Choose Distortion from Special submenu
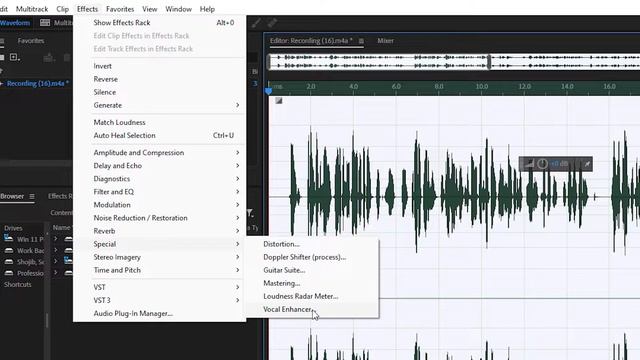 tap(313, 244)
